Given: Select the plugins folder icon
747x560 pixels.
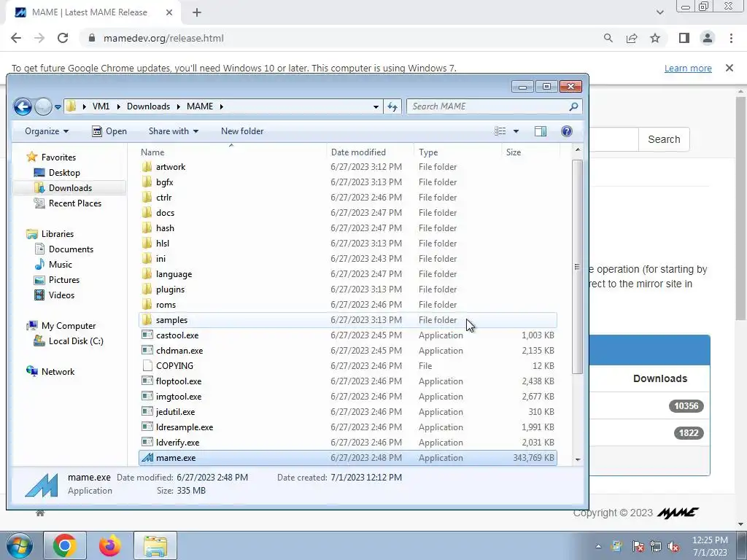Looking at the screenshot, I should (147, 289).
